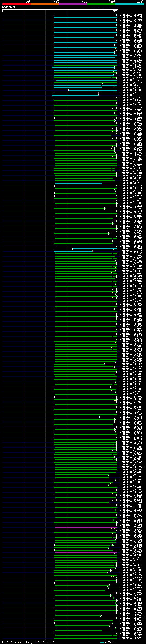146x644 pixels.
Task: Select the UniRef100_B4E5V0 label
Action: [x=131, y=256]
